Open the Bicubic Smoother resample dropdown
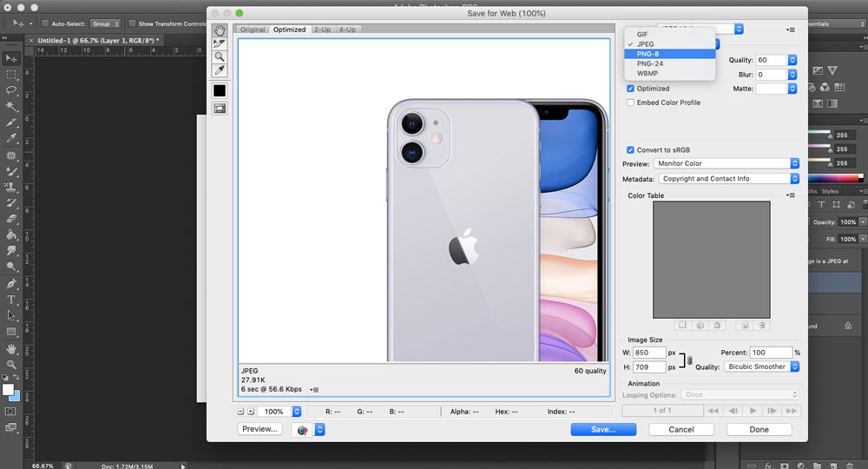This screenshot has height=469, width=868. [762, 367]
